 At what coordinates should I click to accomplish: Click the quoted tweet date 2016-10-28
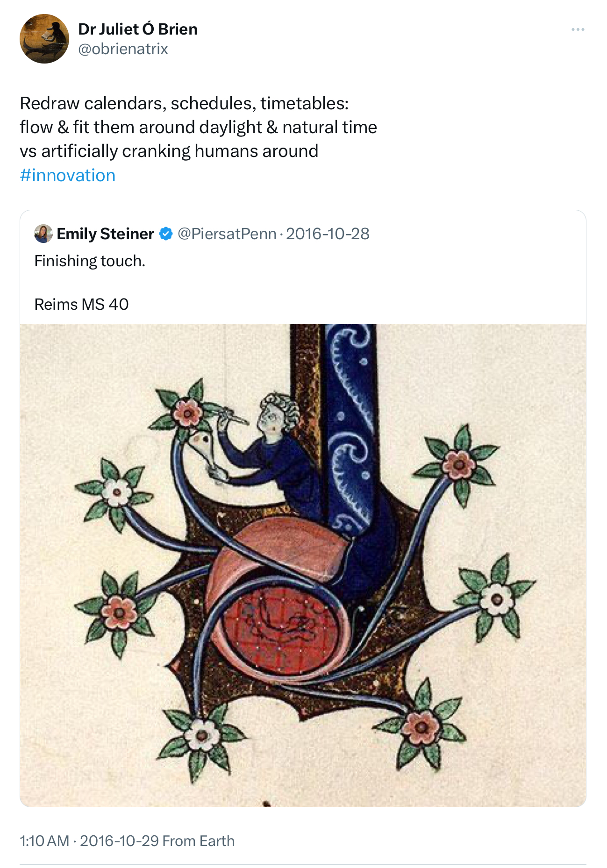click(328, 234)
